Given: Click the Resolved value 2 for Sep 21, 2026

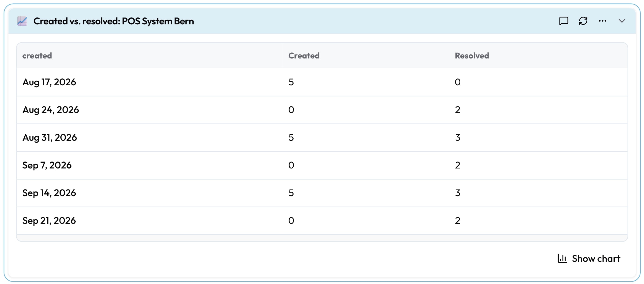Looking at the screenshot, I should [x=458, y=221].
